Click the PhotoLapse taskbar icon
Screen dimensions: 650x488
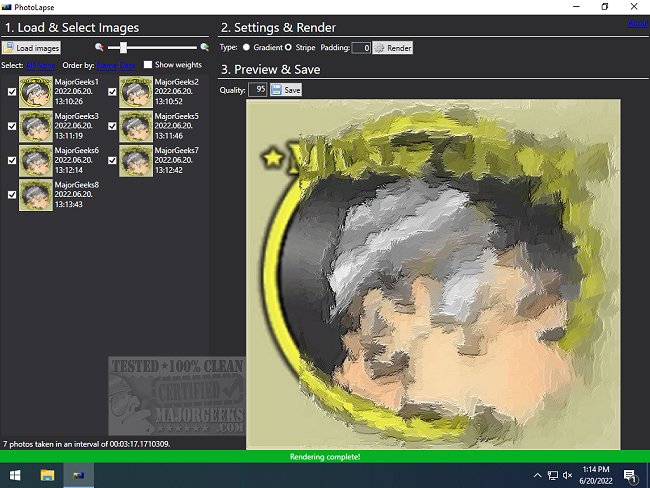pos(78,476)
